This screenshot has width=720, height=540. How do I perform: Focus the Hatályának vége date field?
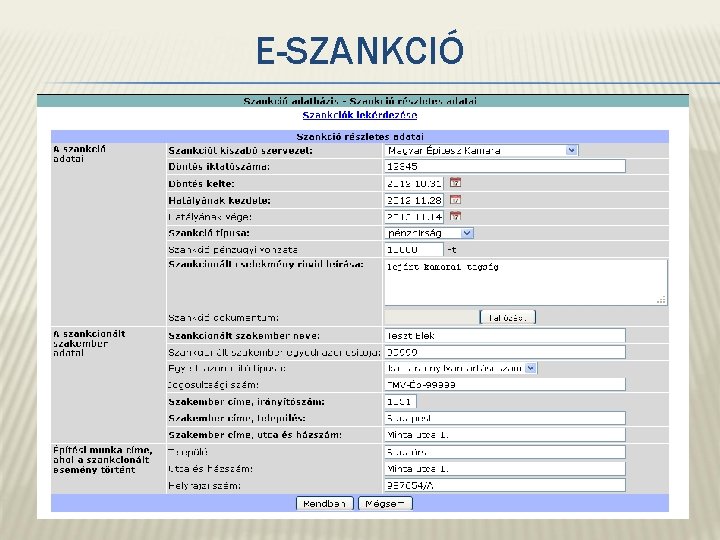click(414, 216)
